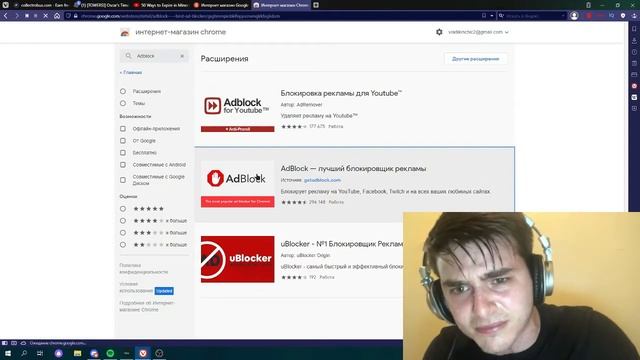Viewport: 640px width, 360px height.
Task: Open the Политика конфиденциальности link
Action: click(x=144, y=269)
